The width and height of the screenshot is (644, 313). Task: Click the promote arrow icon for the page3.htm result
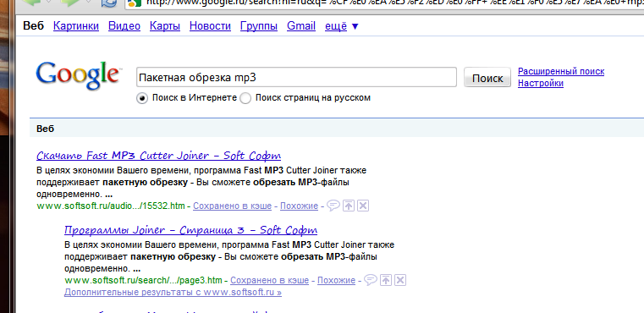(x=386, y=280)
